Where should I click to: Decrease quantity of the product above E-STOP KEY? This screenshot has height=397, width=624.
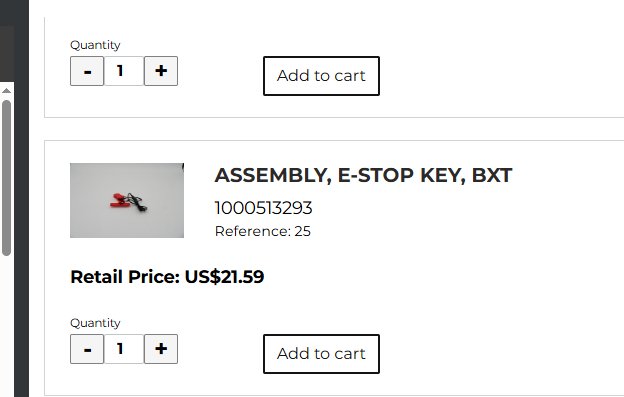point(87,71)
